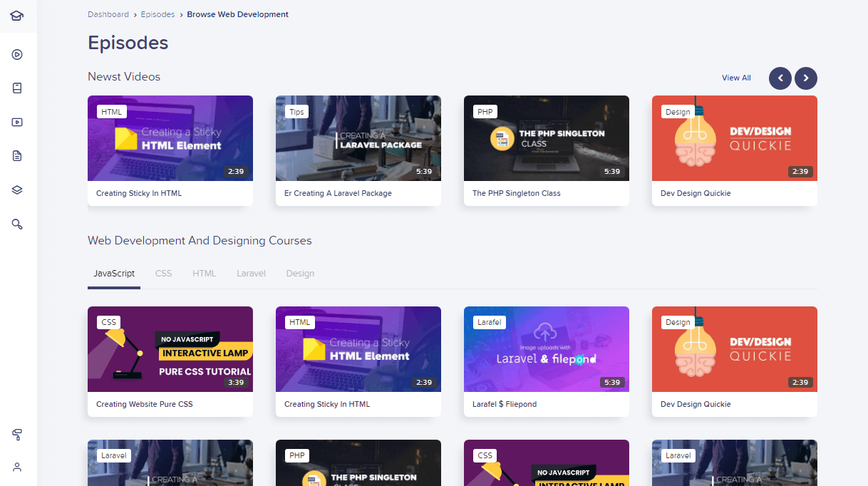Open the book icon in sidebar
Screen dimensions: 868x486
[17, 88]
